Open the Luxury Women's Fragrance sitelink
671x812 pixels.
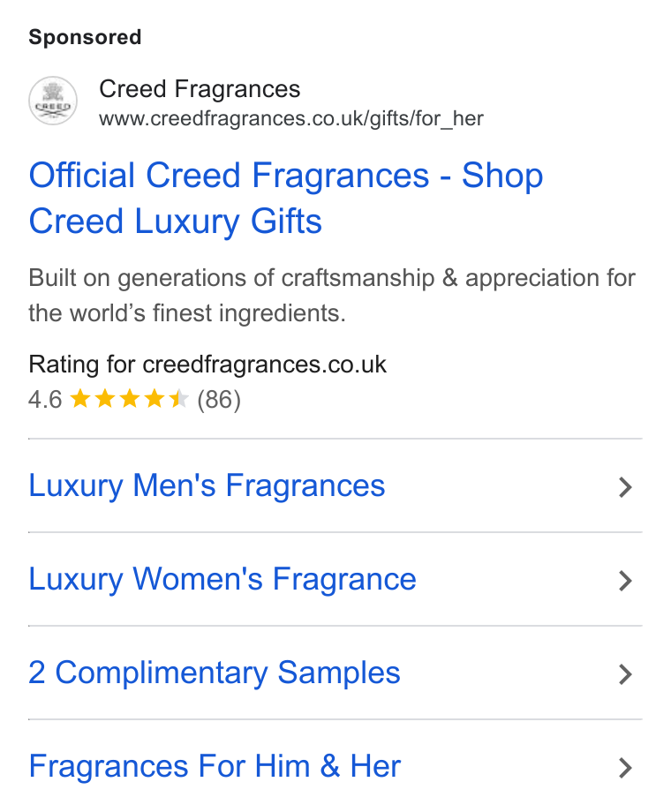[222, 580]
